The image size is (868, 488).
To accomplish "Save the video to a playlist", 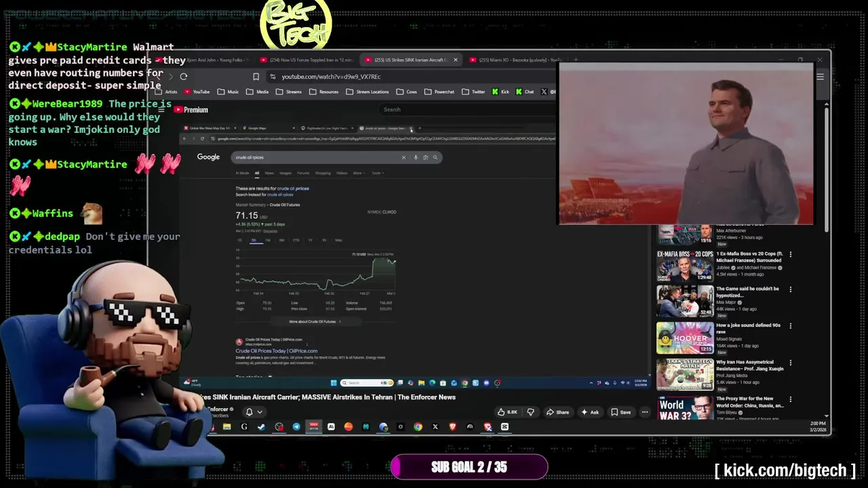I will [x=621, y=412].
